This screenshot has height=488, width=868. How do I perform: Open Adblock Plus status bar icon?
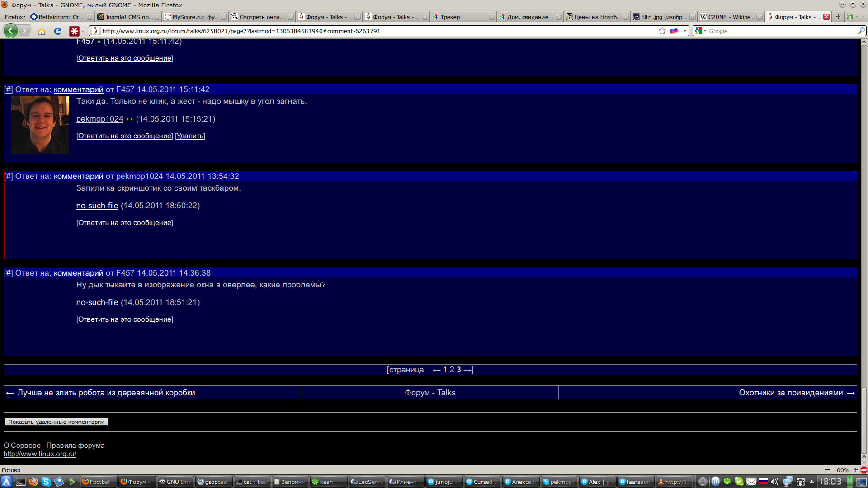[863, 470]
